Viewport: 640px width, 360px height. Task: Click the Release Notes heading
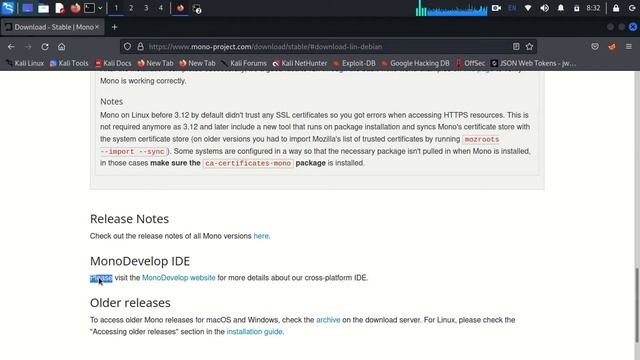coord(129,219)
